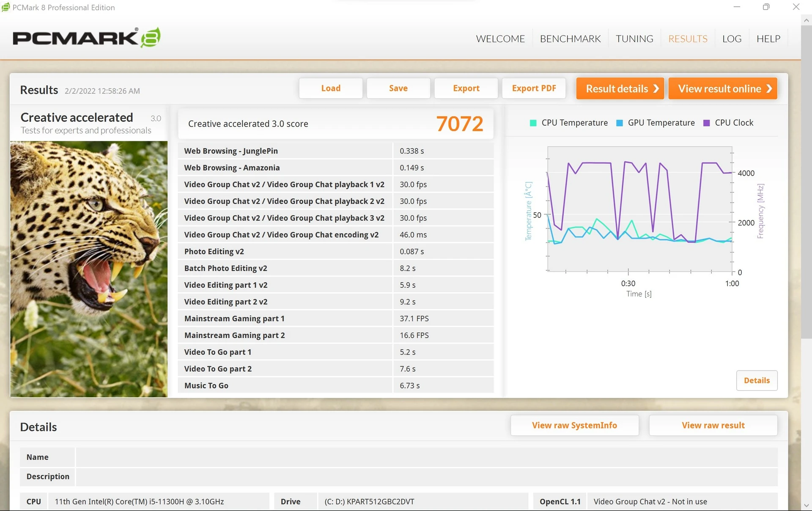Screen dimensions: 812x511
Task: Click the Web Browsing - Amazonia row
Action: [x=336, y=168]
